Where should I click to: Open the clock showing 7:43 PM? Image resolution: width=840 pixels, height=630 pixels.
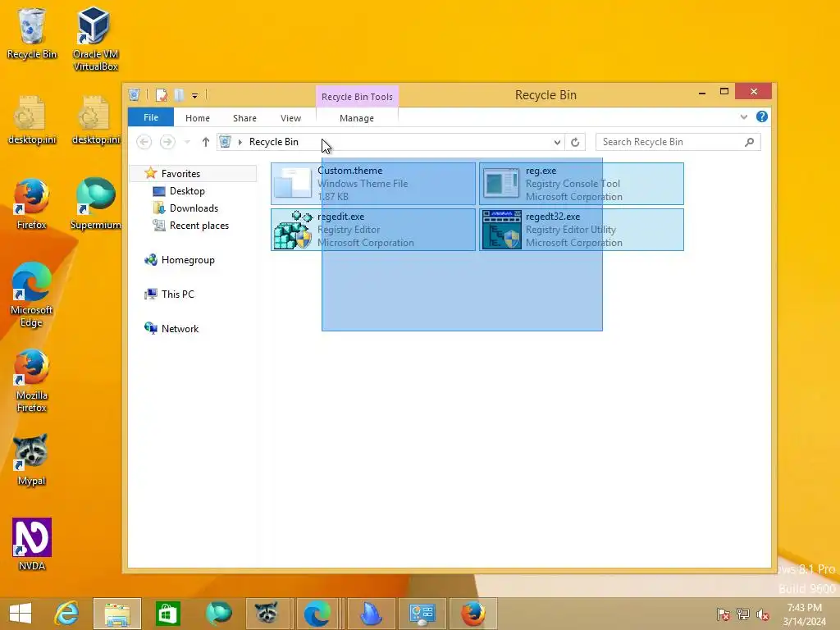point(804,614)
